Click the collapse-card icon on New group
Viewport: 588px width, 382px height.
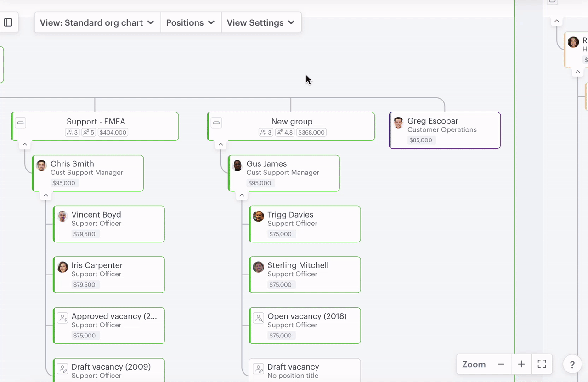[216, 122]
